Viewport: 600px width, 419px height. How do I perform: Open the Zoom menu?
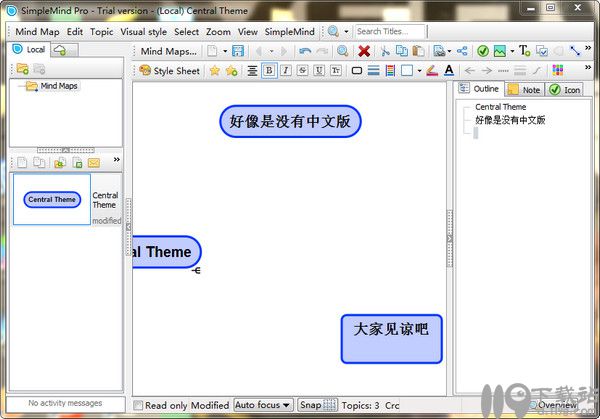(218, 32)
